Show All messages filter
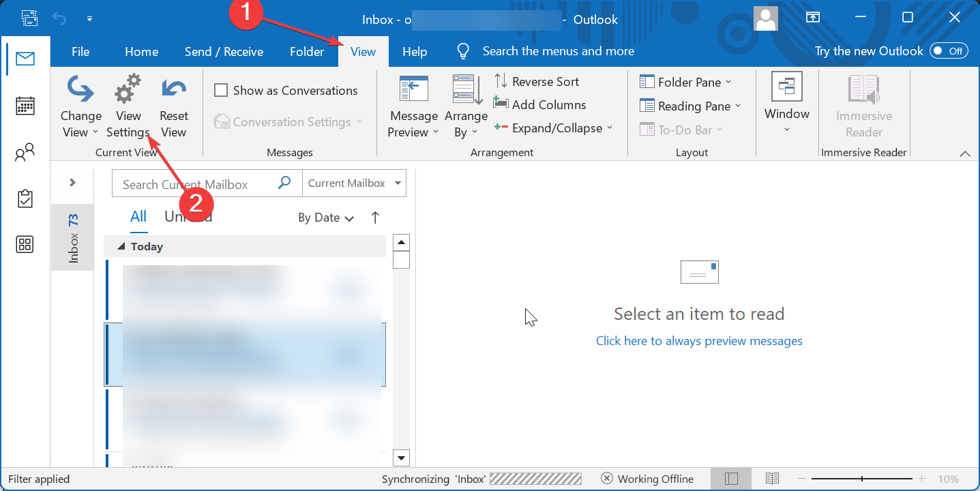This screenshot has width=980, height=491. [138, 217]
